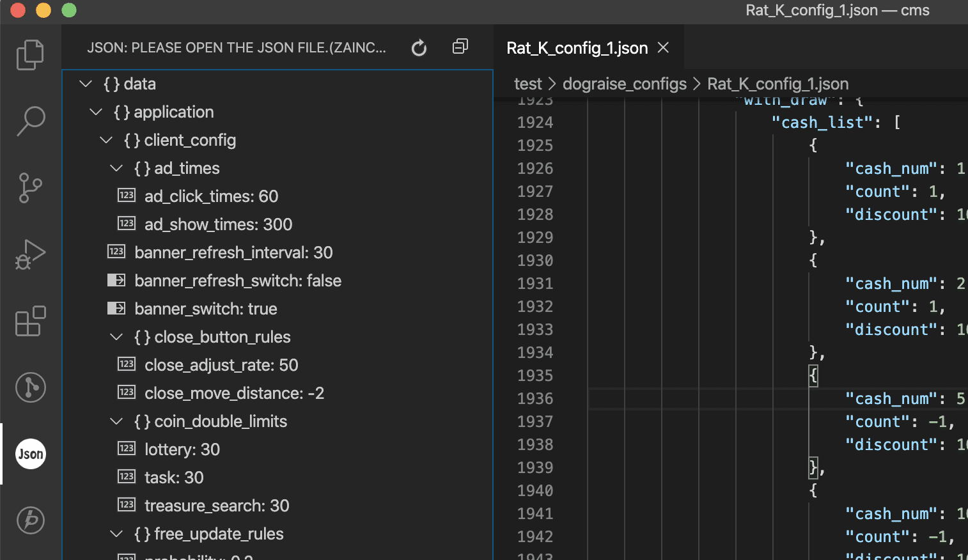This screenshot has width=968, height=560.
Task: Collapse all nodes in JSON panel
Action: [x=460, y=47]
